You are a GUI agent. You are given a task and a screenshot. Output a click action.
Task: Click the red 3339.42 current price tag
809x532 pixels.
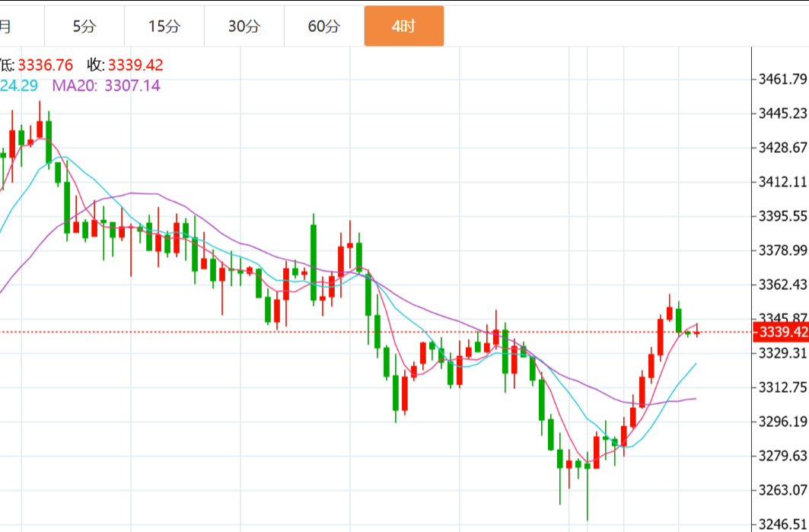pos(781,333)
